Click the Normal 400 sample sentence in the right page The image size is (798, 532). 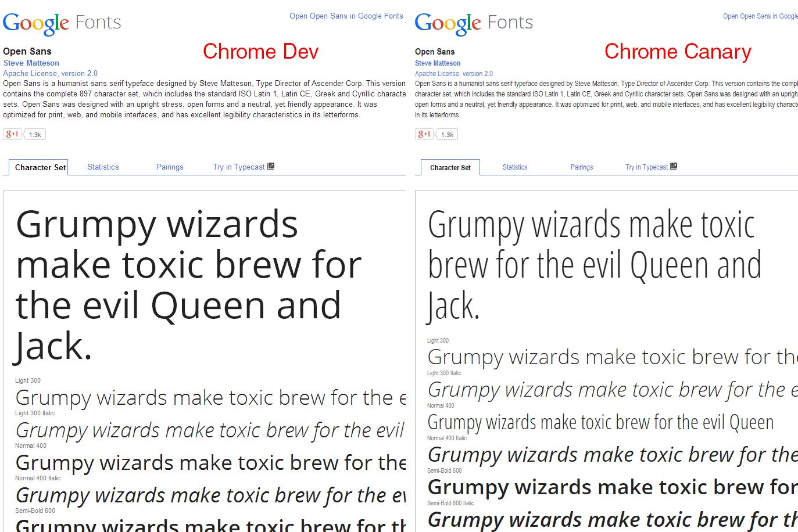tap(600, 423)
